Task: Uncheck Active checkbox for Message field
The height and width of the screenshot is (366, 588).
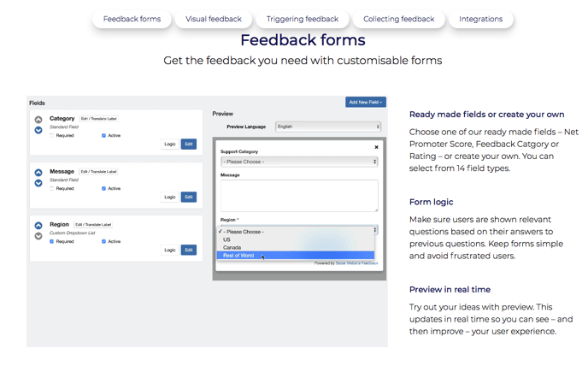Action: point(104,188)
